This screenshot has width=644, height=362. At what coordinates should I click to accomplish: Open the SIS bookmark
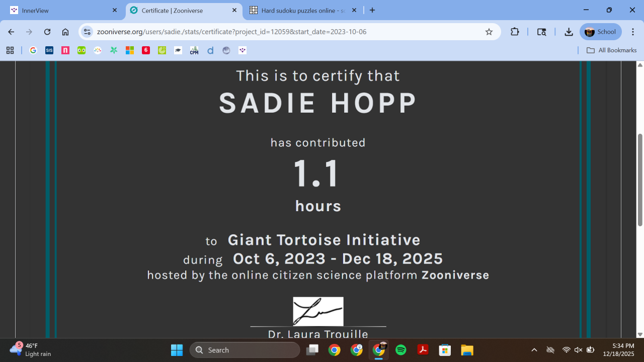[49, 50]
